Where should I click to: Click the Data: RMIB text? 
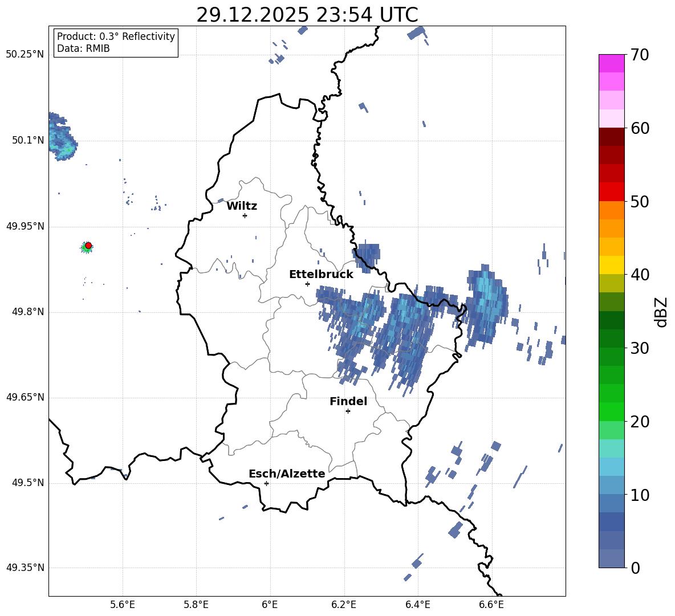click(x=83, y=48)
